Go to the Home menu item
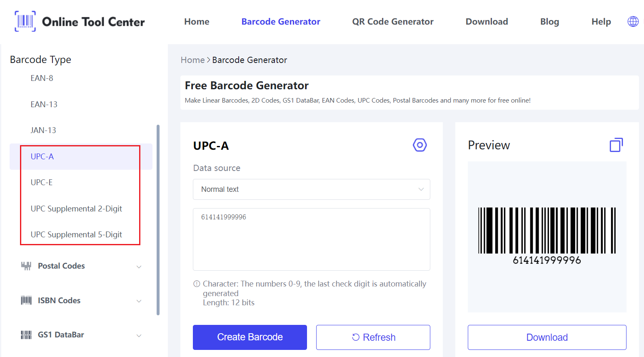The image size is (644, 357). click(197, 22)
